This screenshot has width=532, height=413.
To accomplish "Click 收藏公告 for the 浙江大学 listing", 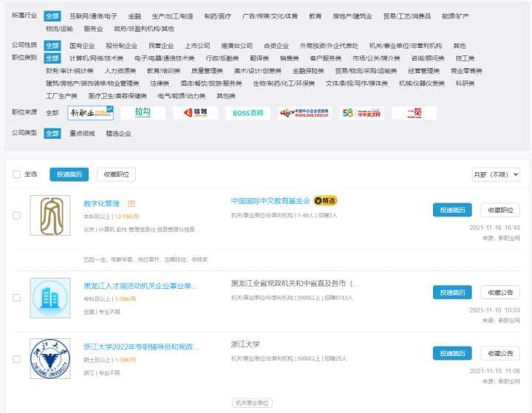I will pyautogui.click(x=500, y=353).
